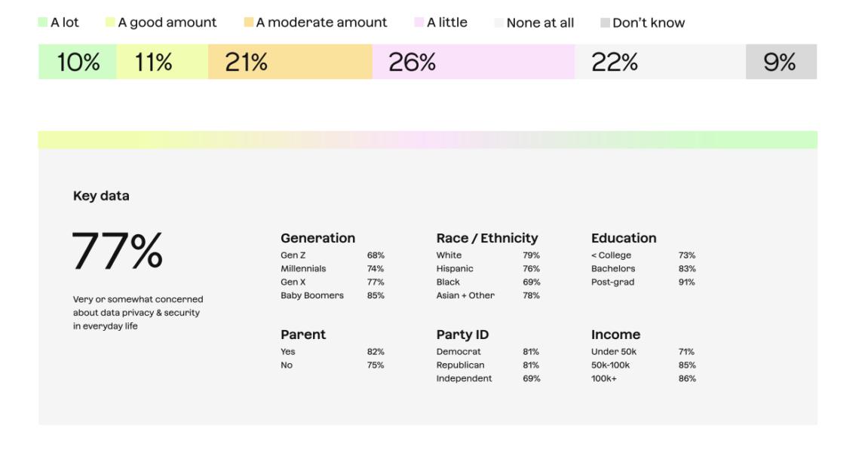Image resolution: width=868 pixels, height=452 pixels.
Task: Click the green 'A lot' legend swatch
Action: tap(42, 23)
